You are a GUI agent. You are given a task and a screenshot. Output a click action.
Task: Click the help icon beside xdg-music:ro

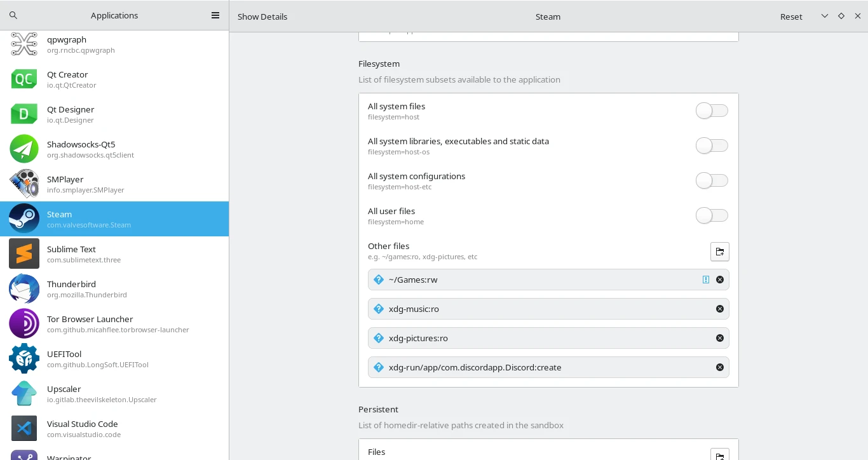tap(379, 309)
